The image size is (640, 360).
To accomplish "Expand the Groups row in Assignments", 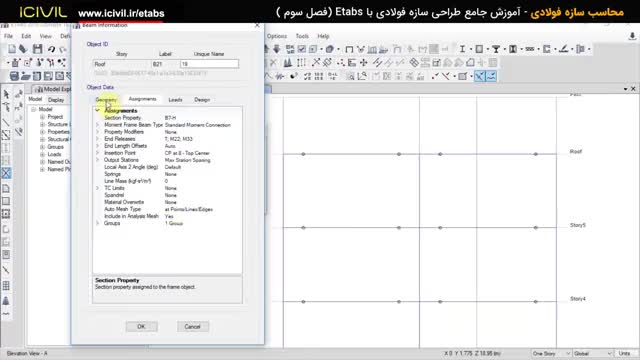I will [98, 223].
